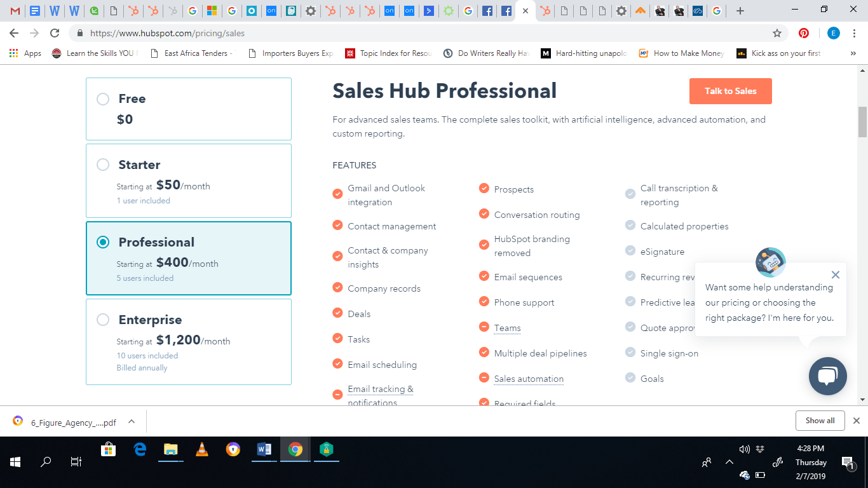Screen dimensions: 868x488
Task: Open Hard-hitting unapolo bookmark
Action: click(x=584, y=53)
